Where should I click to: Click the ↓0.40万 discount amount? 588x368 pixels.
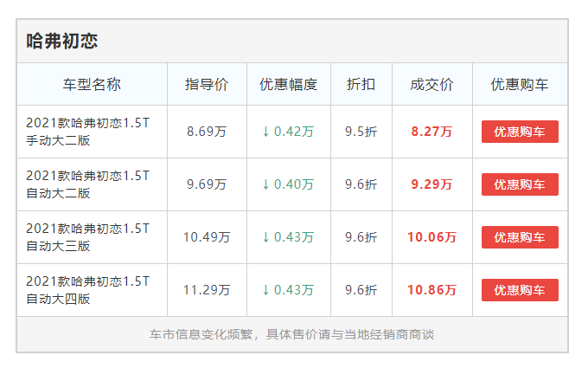(x=288, y=184)
